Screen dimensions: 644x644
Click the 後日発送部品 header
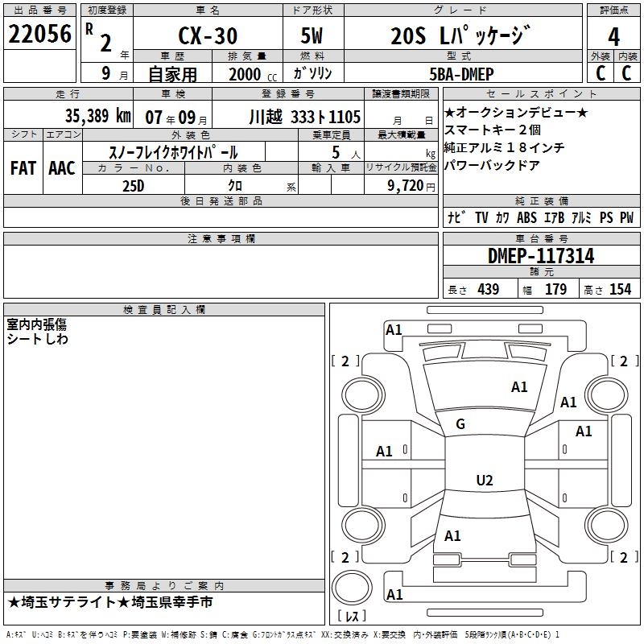coord(221,200)
